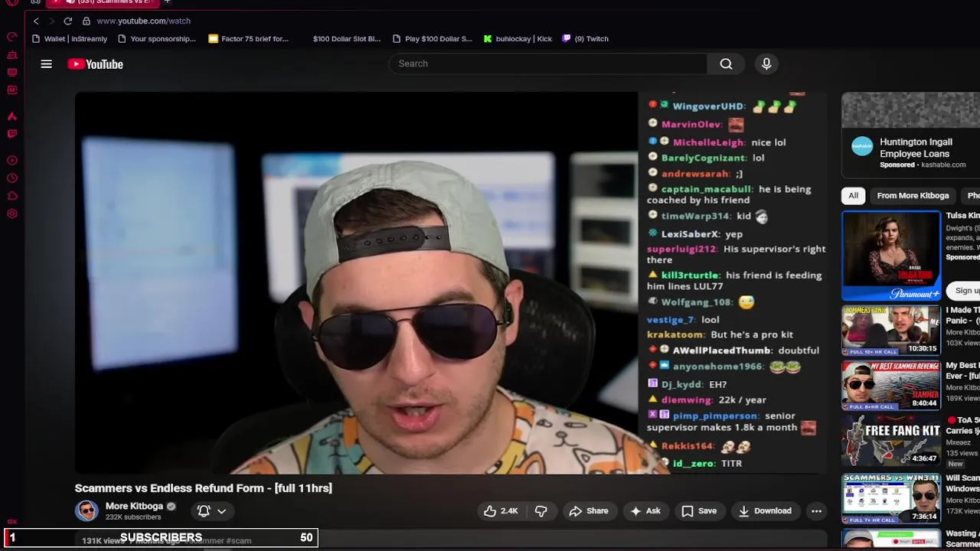Save the video to a playlist

699,511
